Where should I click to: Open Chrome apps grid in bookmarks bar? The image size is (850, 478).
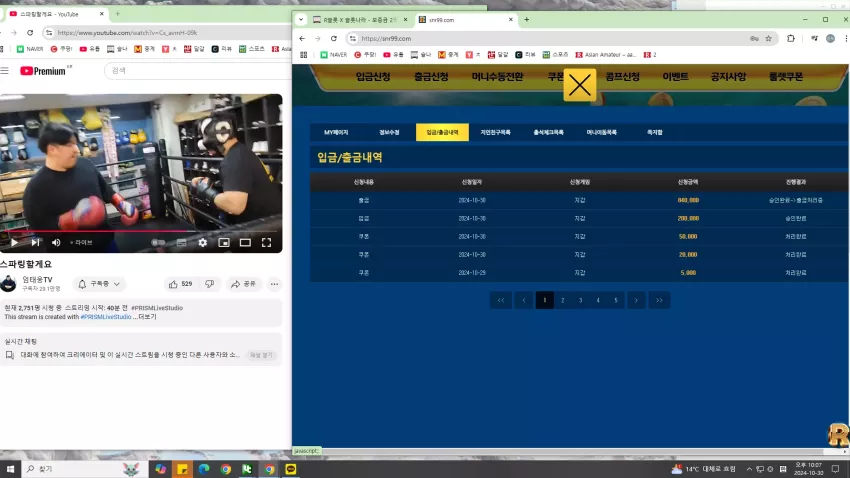click(x=304, y=55)
